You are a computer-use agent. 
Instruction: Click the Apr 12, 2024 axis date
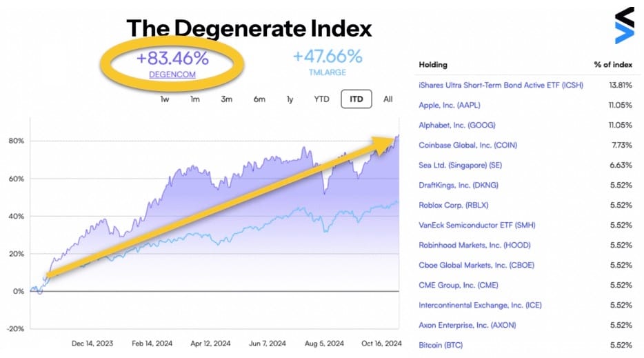[210, 344]
